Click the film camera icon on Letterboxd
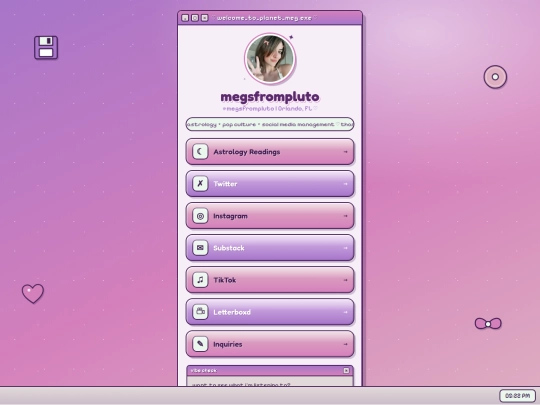 (200, 312)
